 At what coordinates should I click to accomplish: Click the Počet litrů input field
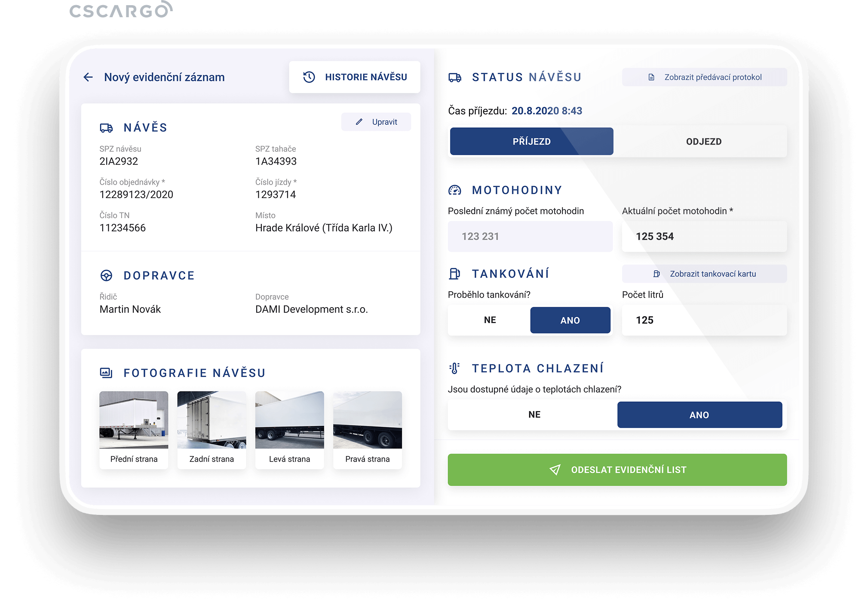704,320
